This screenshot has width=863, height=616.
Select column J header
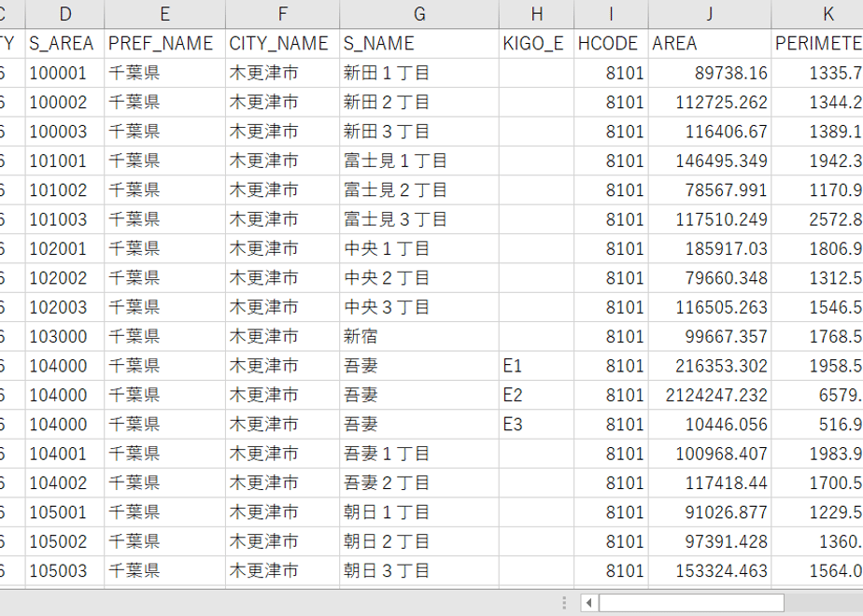710,14
